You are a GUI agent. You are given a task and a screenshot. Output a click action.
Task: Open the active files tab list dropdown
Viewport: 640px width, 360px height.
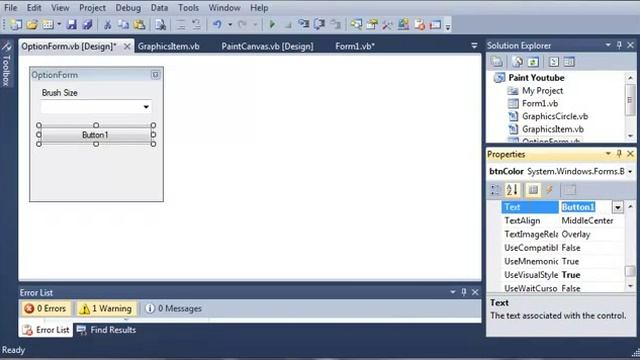[x=474, y=46]
